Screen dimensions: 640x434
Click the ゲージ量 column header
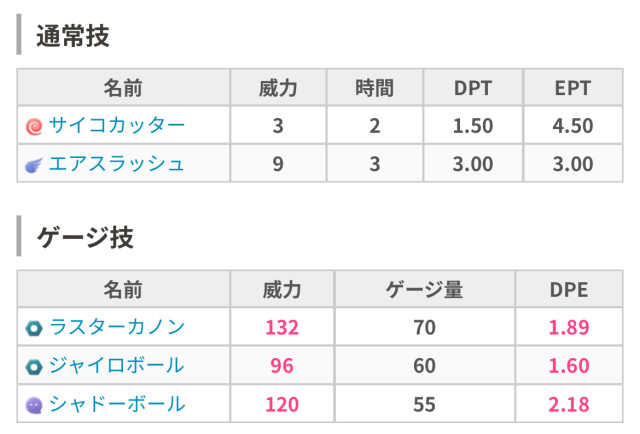coord(424,290)
